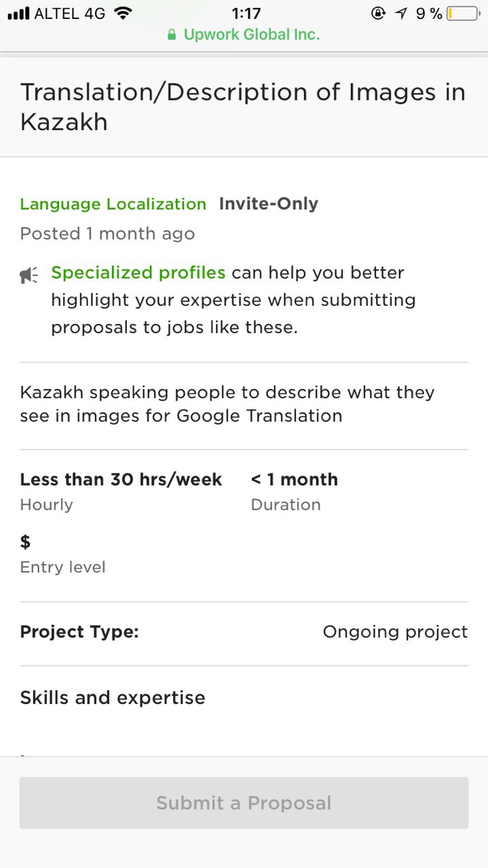Tap the Less than 30 hrs/week detail

click(x=121, y=479)
